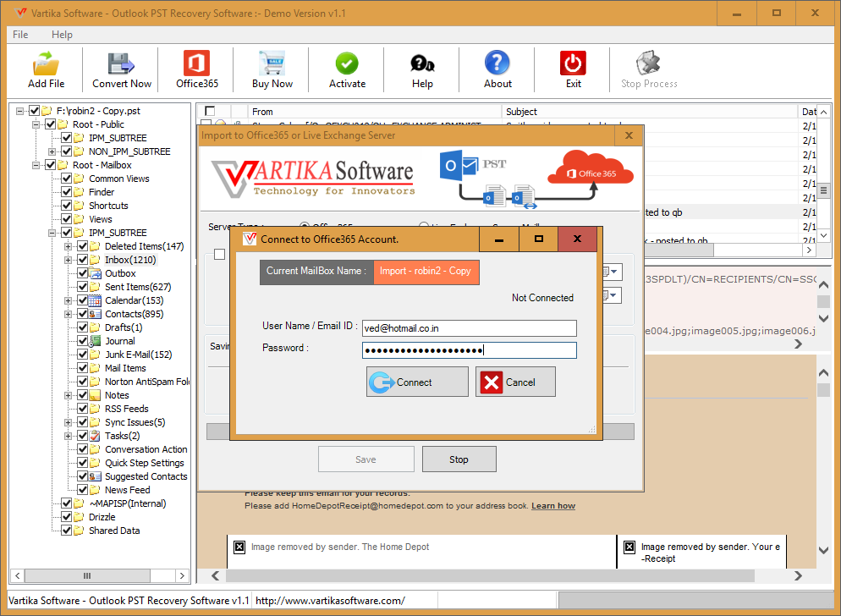Screen dimensions: 841x616
Task: Click the Shared Data folder icon
Action: coord(79,531)
